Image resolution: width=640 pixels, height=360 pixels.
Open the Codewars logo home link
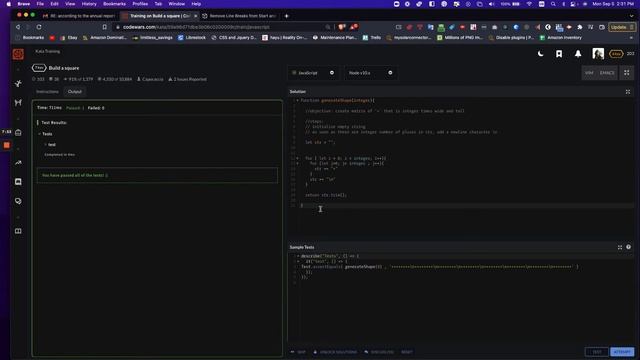click(x=18, y=54)
